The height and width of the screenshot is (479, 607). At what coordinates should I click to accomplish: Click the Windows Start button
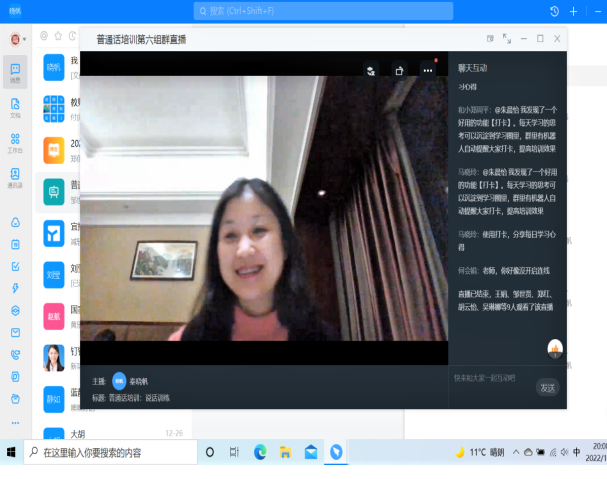pyautogui.click(x=11, y=452)
